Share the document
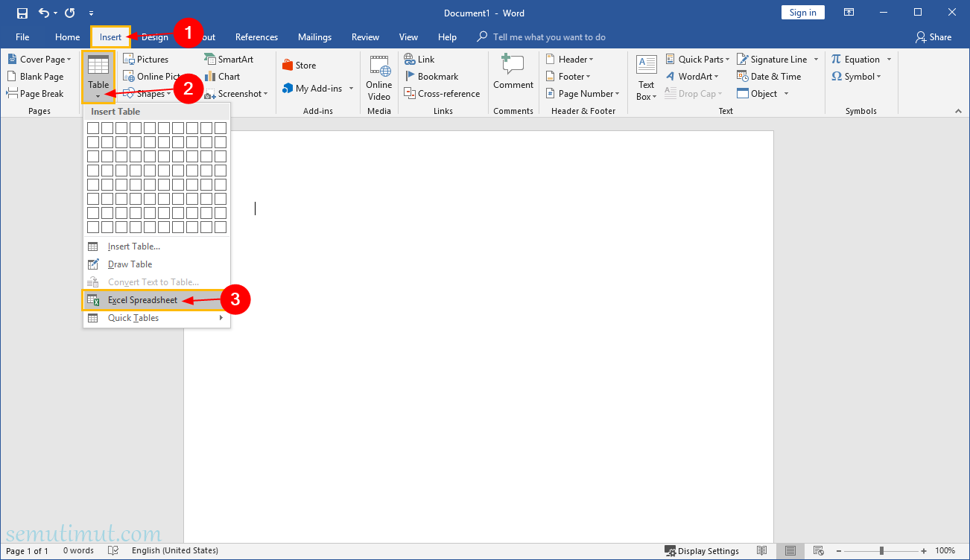The image size is (970, 560). pos(933,37)
